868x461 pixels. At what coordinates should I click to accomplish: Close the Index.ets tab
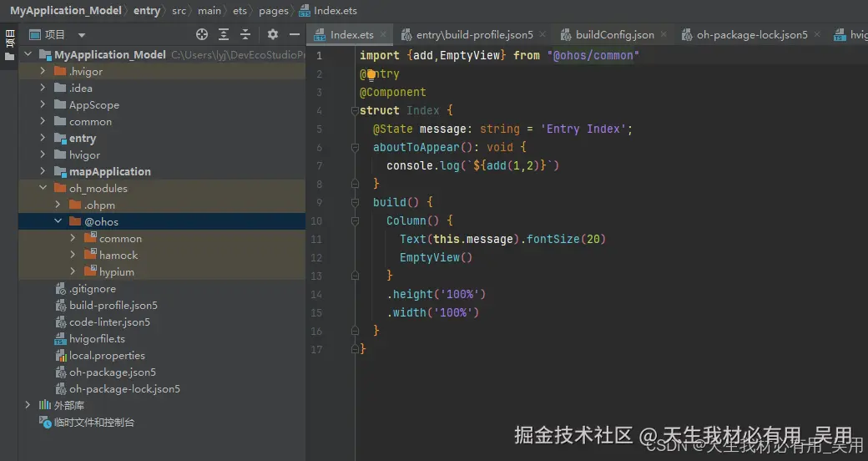[x=383, y=34]
